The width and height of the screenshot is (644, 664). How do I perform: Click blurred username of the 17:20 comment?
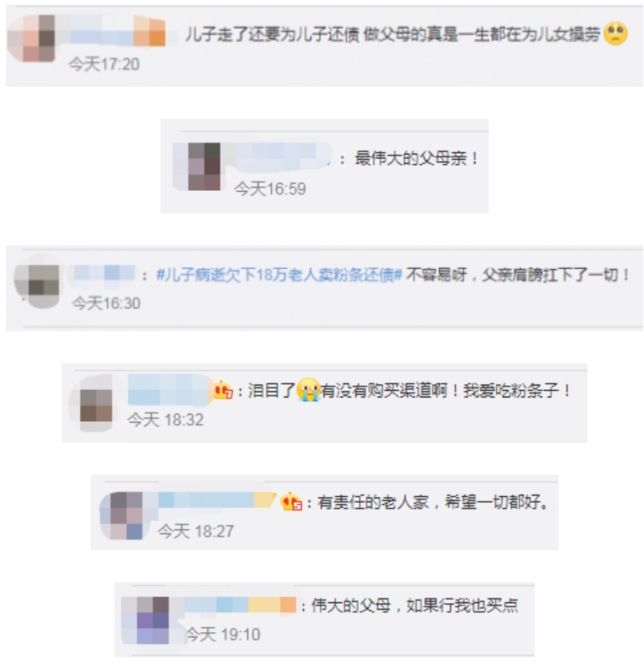click(x=117, y=30)
